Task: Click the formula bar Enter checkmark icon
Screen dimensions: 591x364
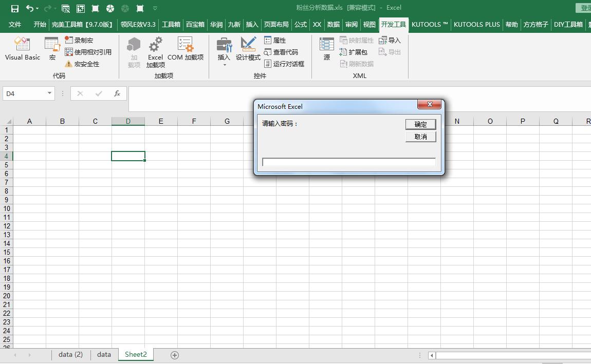Action: point(99,93)
